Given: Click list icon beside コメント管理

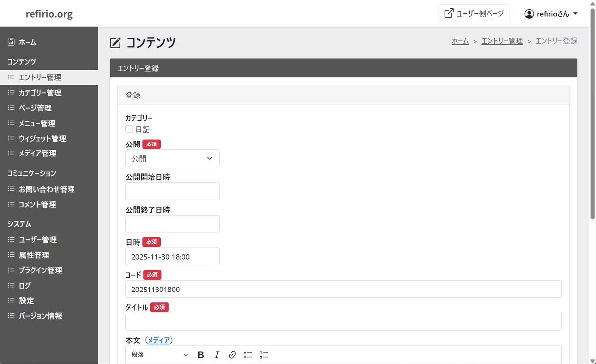Looking at the screenshot, I should (x=11, y=204).
